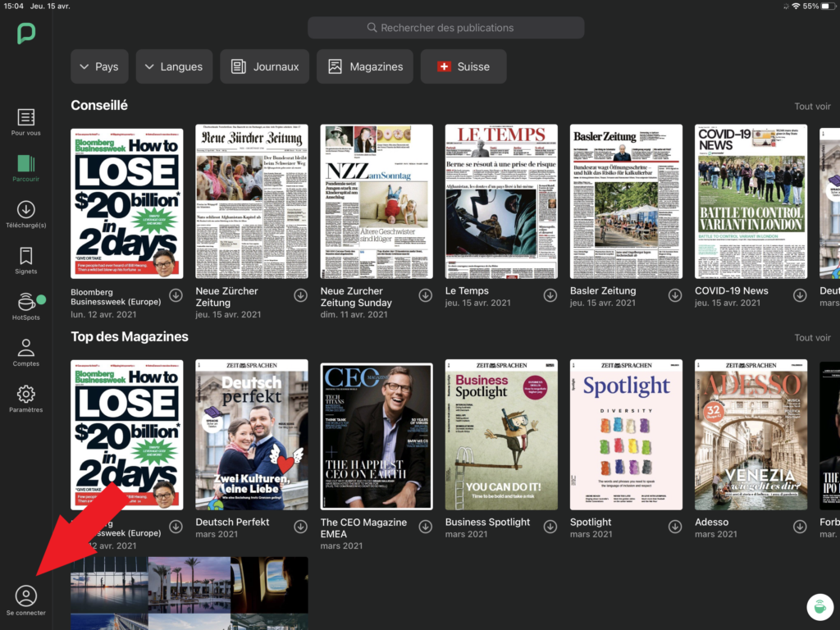Open COVID-19 News cover
This screenshot has height=630, width=840.
tap(751, 202)
